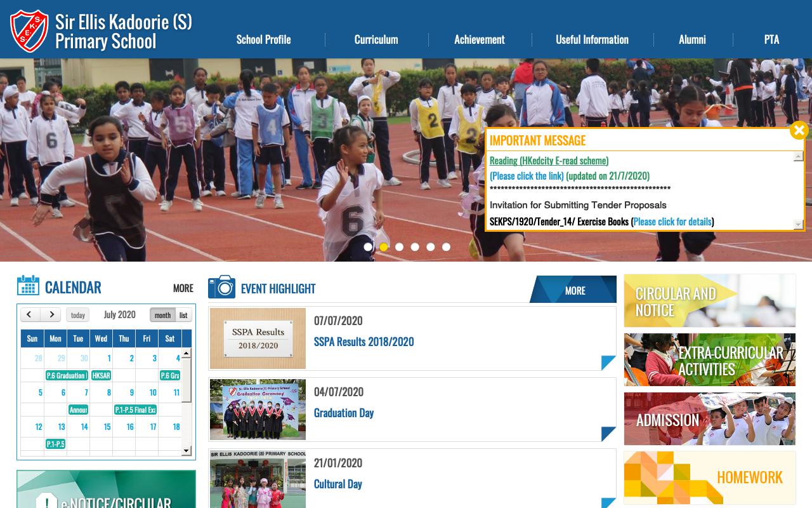Image resolution: width=812 pixels, height=508 pixels.
Task: Switch the calendar to month view
Action: point(162,315)
